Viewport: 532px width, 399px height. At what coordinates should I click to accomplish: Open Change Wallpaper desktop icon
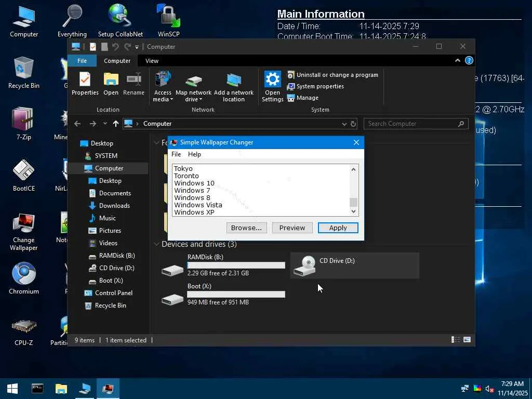24,232
